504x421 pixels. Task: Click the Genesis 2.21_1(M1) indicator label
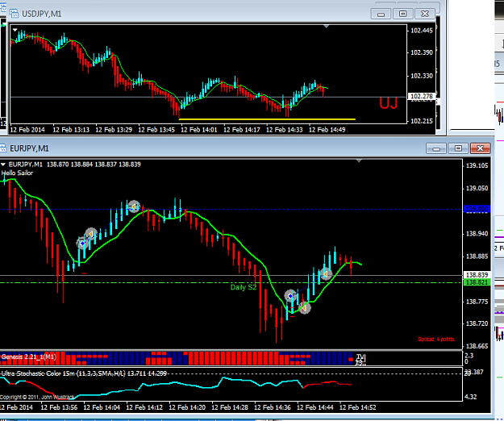[x=28, y=356]
